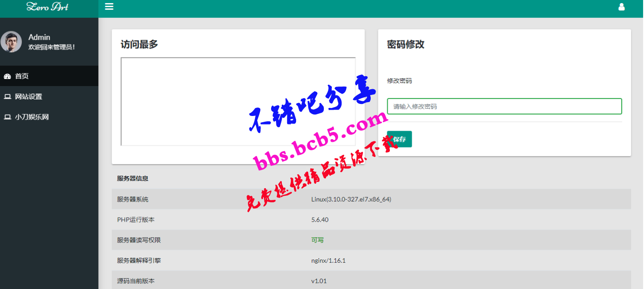Viewport: 644px width, 289px height.
Task: Click the 密码修改 panel heading
Action: [406, 45]
